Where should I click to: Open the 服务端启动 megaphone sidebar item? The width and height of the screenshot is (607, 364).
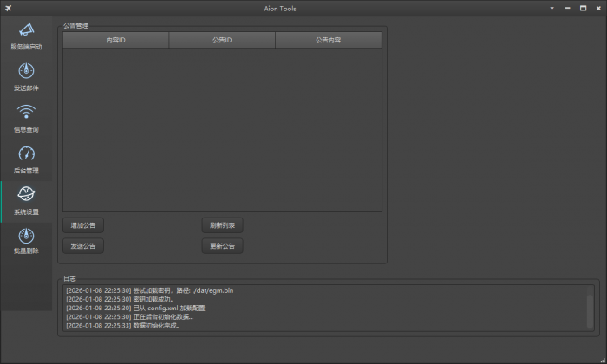pyautogui.click(x=26, y=36)
